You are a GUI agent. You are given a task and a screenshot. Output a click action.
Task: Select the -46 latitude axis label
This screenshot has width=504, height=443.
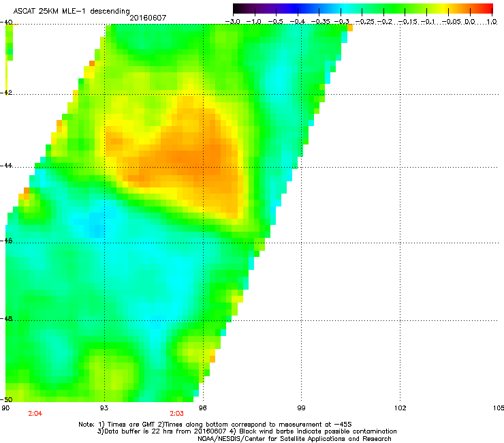click(x=6, y=241)
